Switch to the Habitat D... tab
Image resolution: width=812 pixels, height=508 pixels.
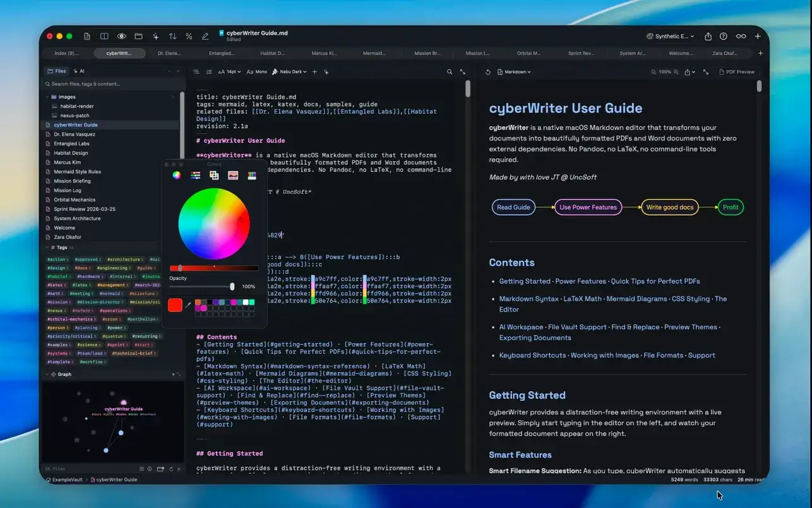[x=273, y=53]
